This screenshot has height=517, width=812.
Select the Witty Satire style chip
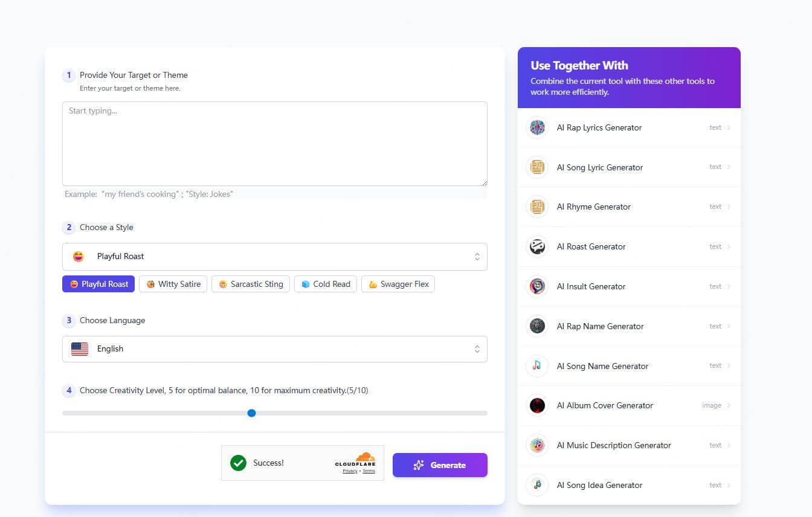click(173, 284)
